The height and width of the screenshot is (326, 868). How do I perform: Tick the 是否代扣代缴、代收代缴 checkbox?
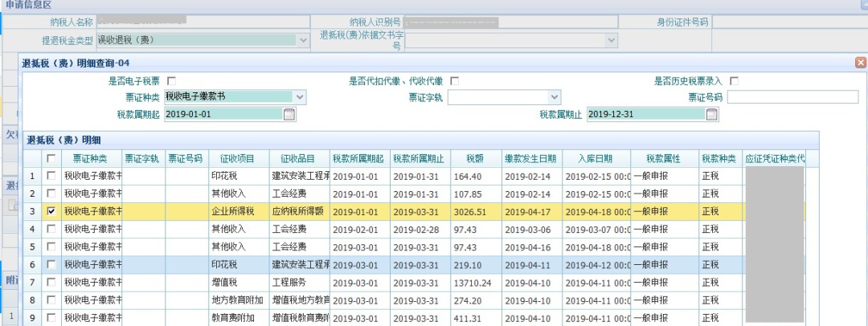[454, 81]
